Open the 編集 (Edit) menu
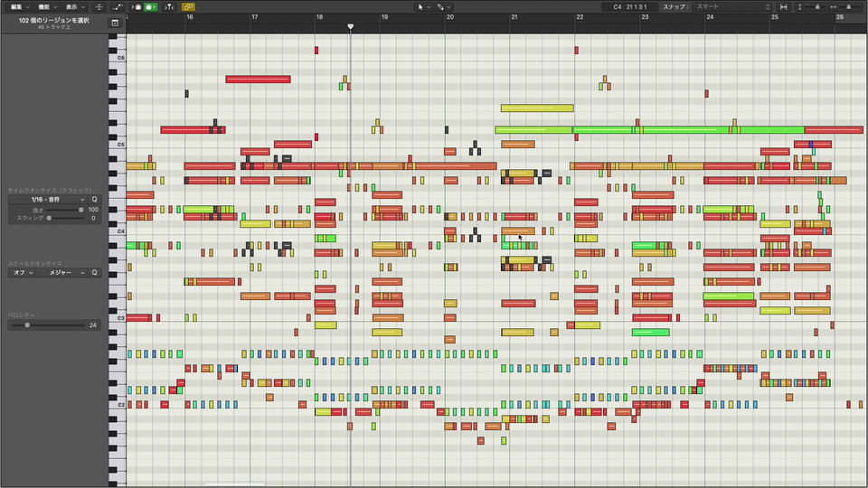The height and width of the screenshot is (488, 868). (x=20, y=7)
